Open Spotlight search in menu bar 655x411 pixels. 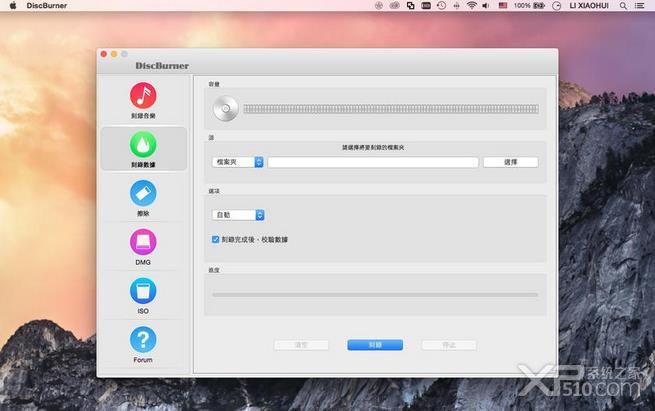pos(623,5)
